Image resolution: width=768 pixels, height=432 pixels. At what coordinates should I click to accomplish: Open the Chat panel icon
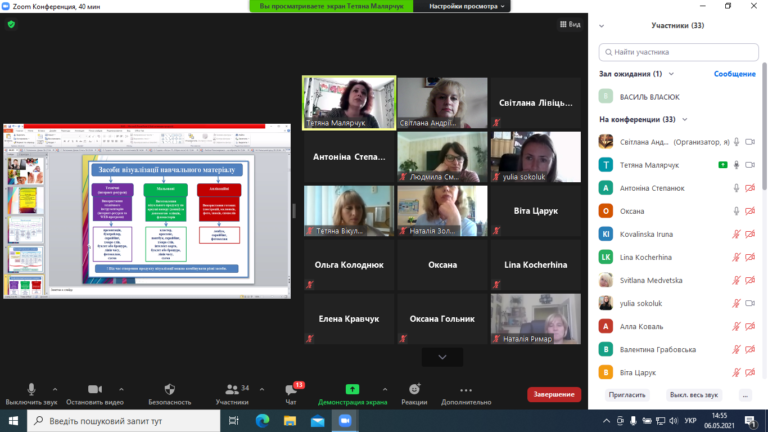pyautogui.click(x=291, y=390)
